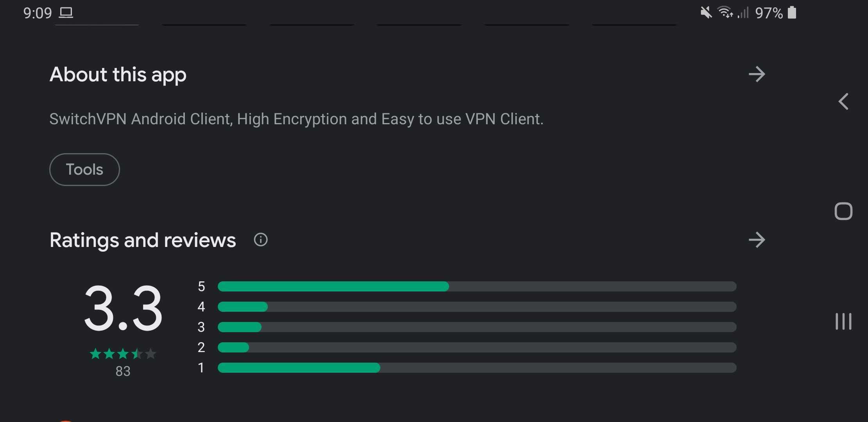Tap the battery status icon
This screenshot has height=422, width=868.
792,13
